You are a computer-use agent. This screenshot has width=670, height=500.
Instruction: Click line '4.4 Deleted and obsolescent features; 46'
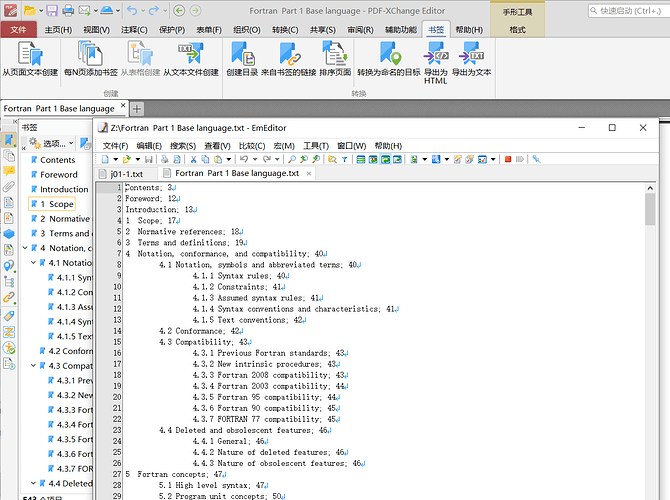(244, 430)
